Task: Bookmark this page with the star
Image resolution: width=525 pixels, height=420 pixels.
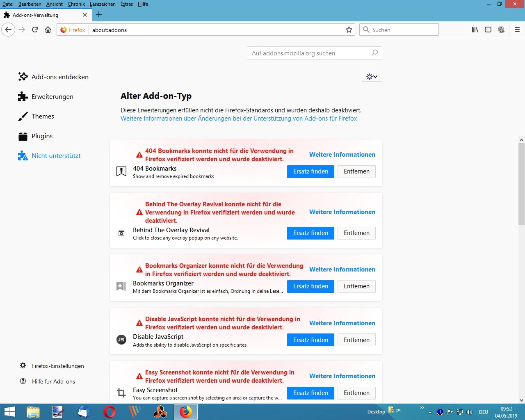Action: point(349,30)
